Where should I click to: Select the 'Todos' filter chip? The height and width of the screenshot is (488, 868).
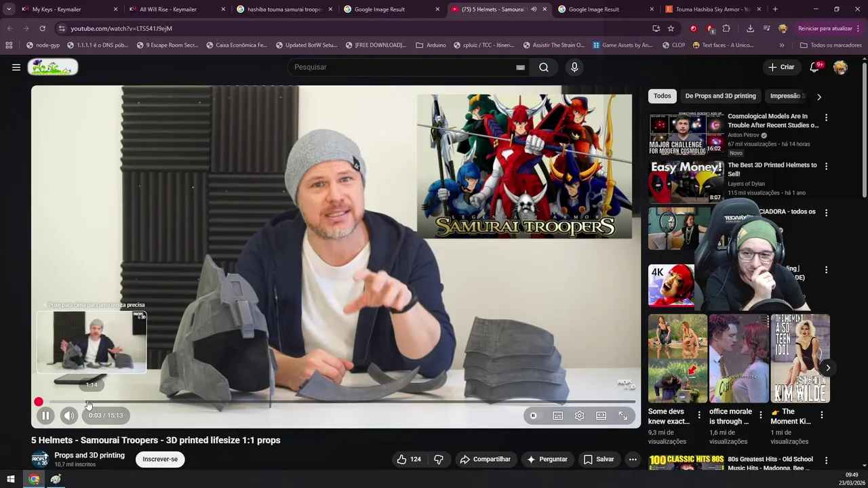pyautogui.click(x=662, y=96)
